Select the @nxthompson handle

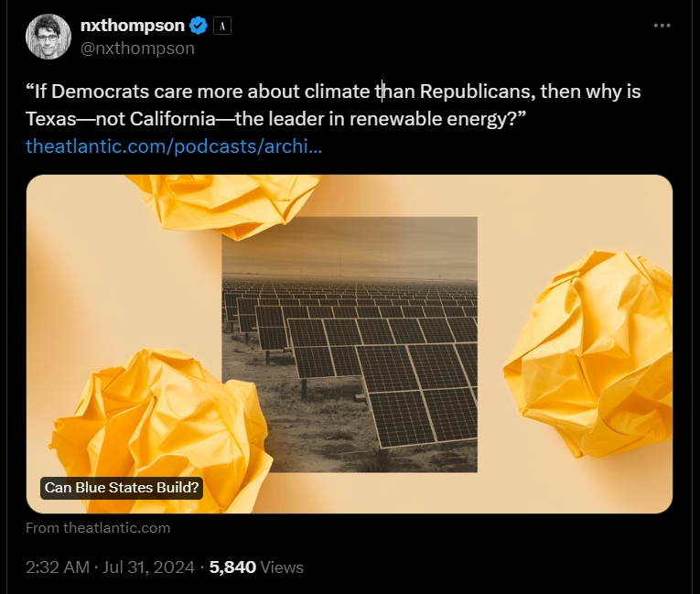click(x=137, y=49)
